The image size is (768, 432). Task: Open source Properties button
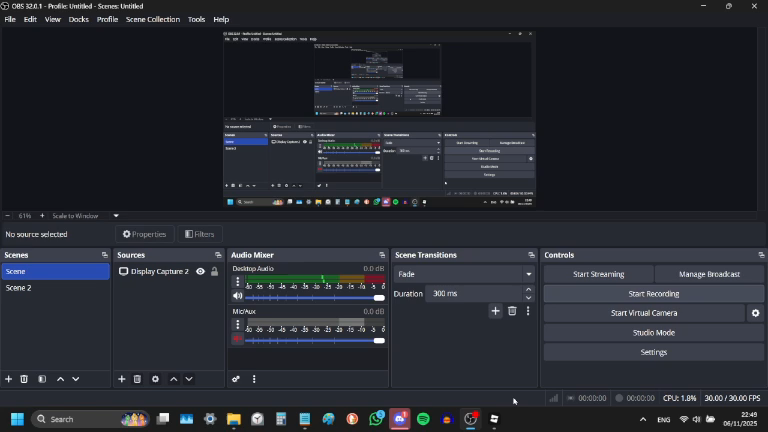pyautogui.click(x=144, y=234)
